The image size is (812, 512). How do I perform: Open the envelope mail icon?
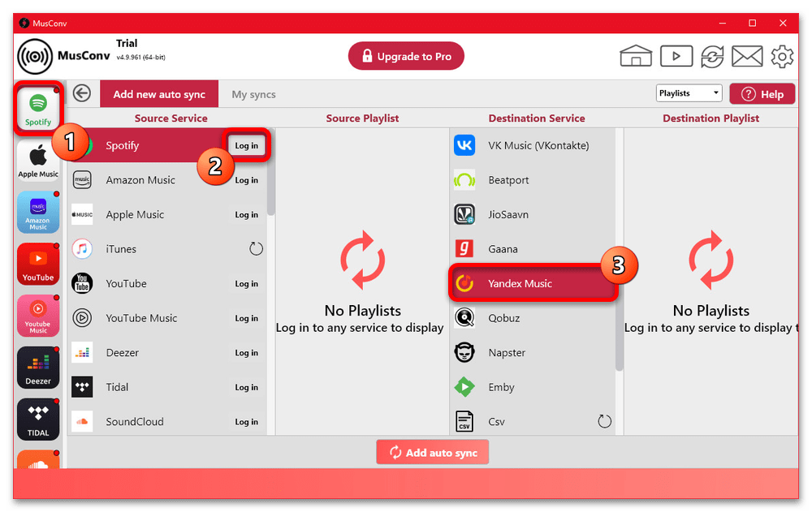coord(747,57)
